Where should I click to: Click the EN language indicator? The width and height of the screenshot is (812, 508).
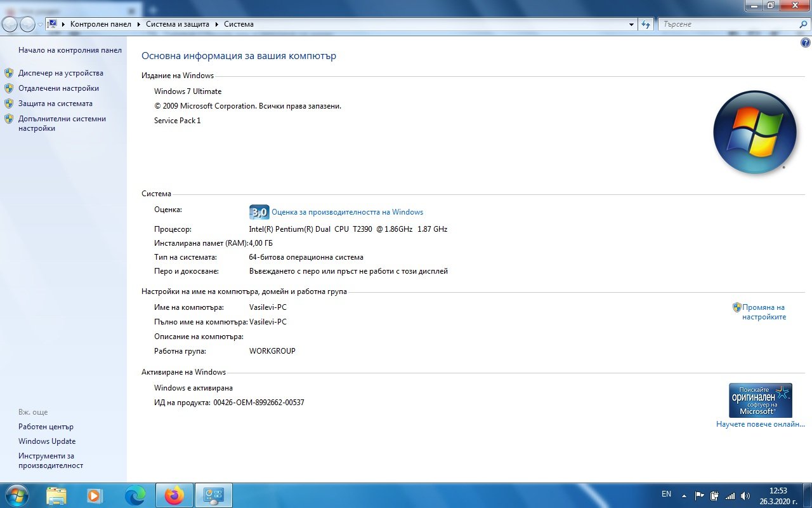(666, 494)
